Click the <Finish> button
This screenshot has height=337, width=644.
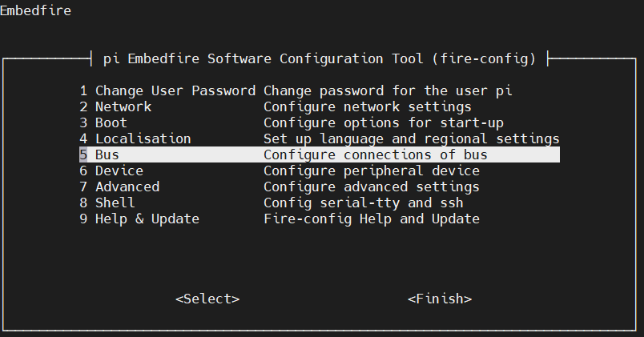tap(440, 299)
